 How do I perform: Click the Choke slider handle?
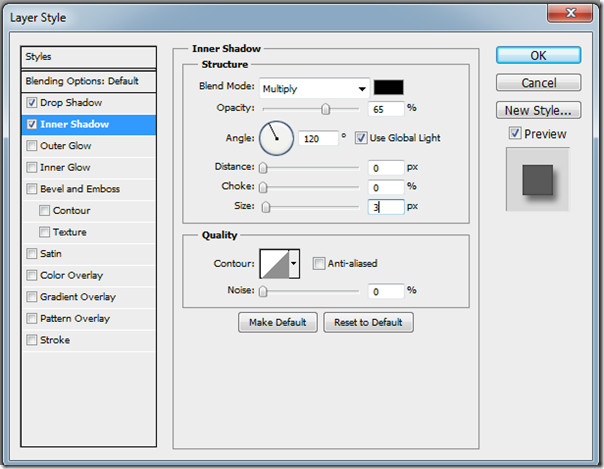pyautogui.click(x=263, y=188)
